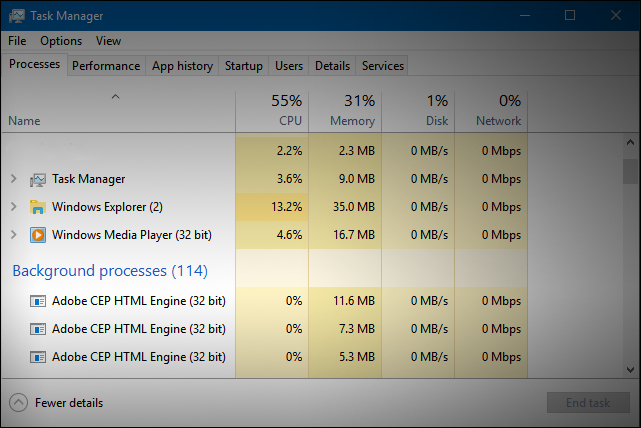Screen dimensions: 641x428
Task: Sort processes by the Memory column
Action: click(x=345, y=111)
